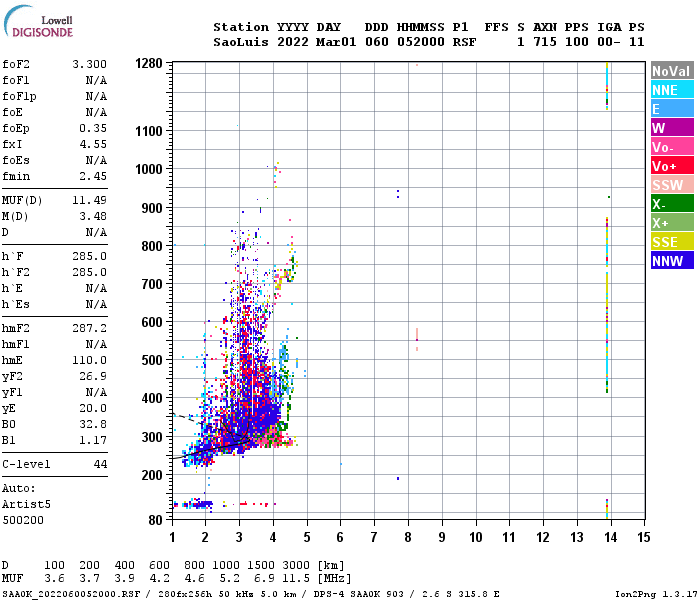The height and width of the screenshot is (600, 700).
Task: Click the C-level value 44
Action: (100, 464)
